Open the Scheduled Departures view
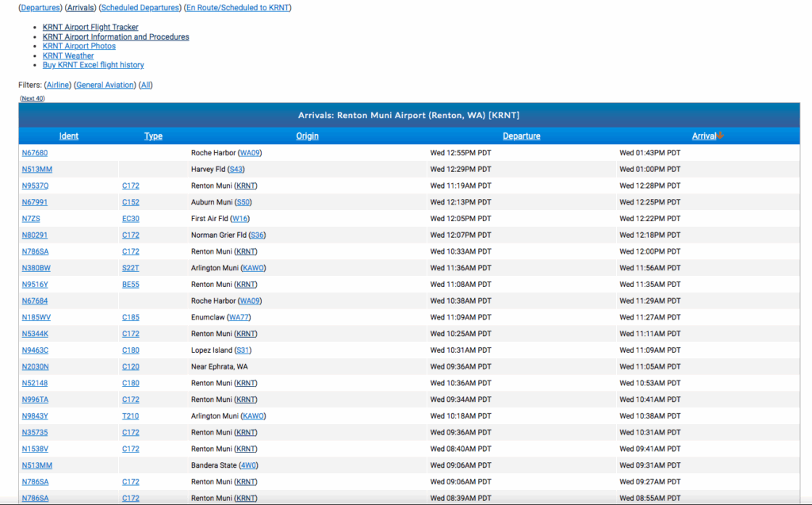 [x=140, y=8]
